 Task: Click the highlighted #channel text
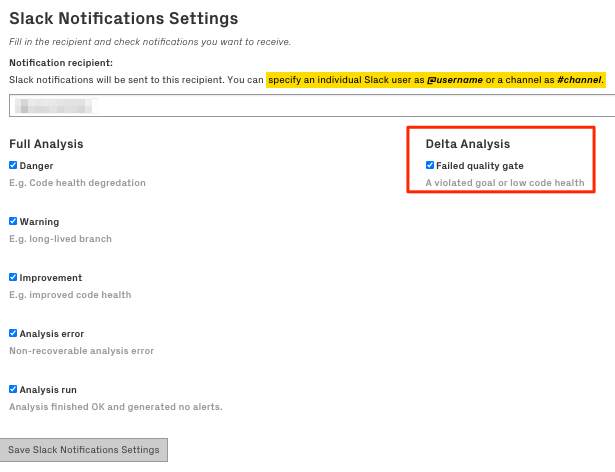point(579,79)
